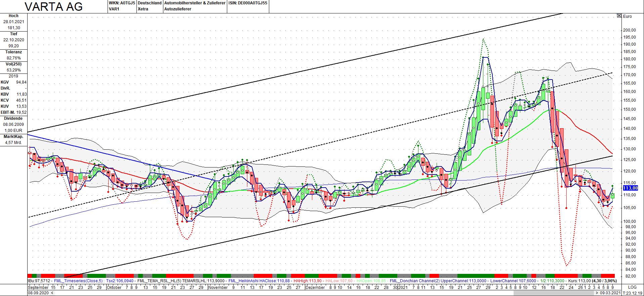This screenshot has height=296, width=644.
Task: Select the low date 22.10.2020
Action: click(x=13, y=40)
